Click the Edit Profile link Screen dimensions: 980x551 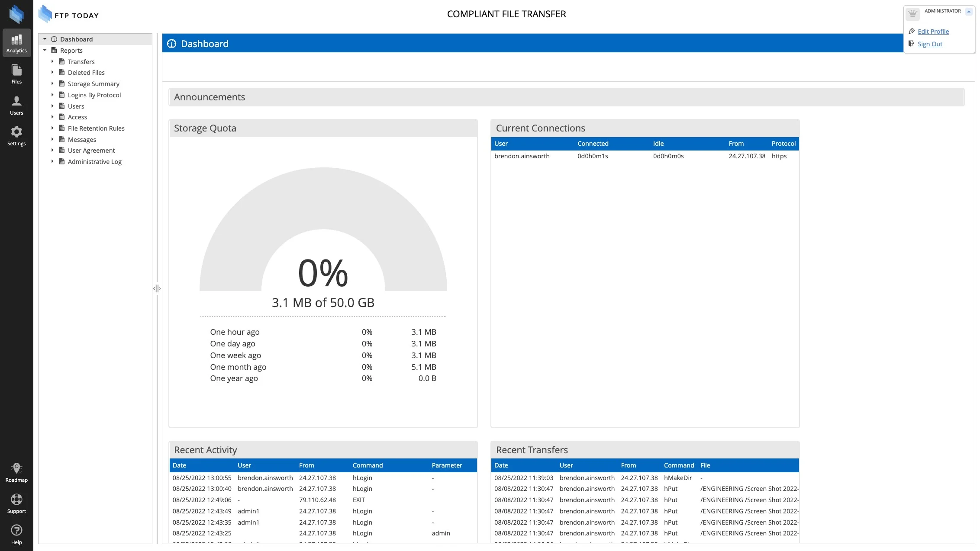point(933,31)
